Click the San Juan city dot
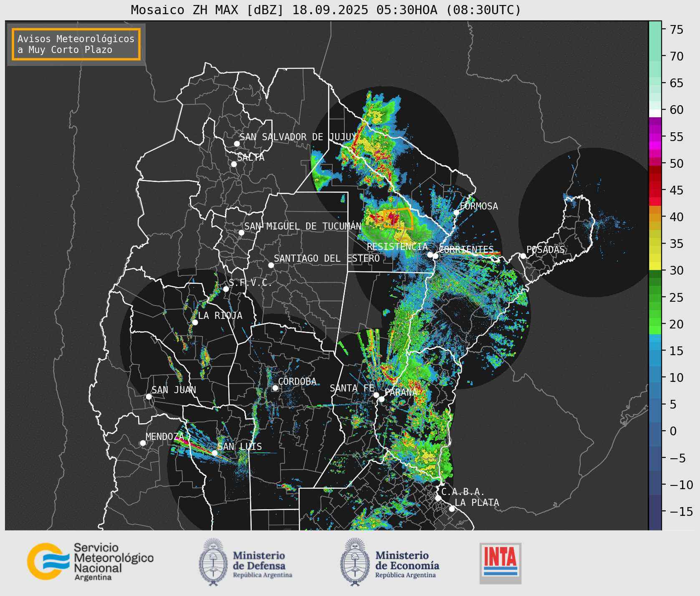This screenshot has width=700, height=596. click(x=149, y=396)
